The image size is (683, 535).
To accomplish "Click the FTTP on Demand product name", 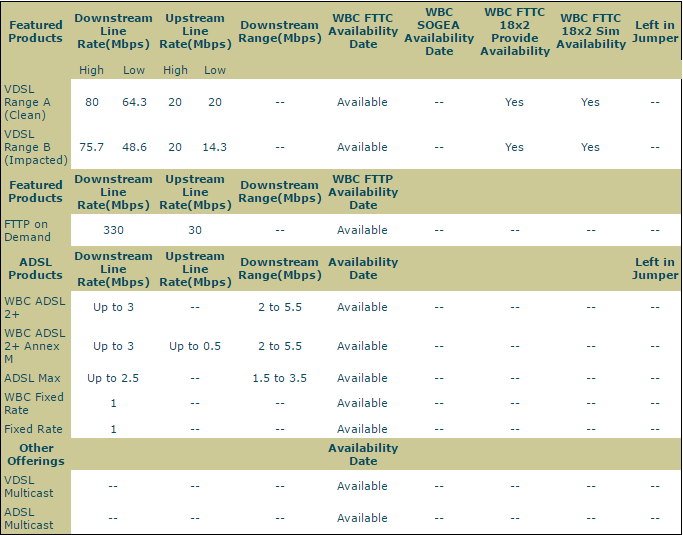I will coord(27,230).
